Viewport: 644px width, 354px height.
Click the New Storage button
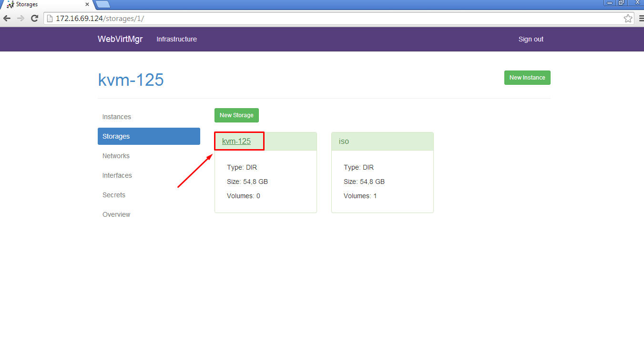(236, 115)
